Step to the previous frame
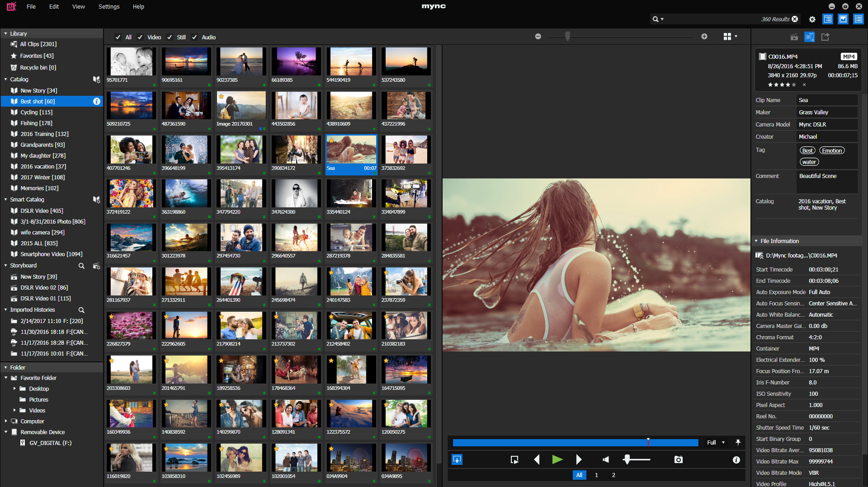 tap(537, 459)
